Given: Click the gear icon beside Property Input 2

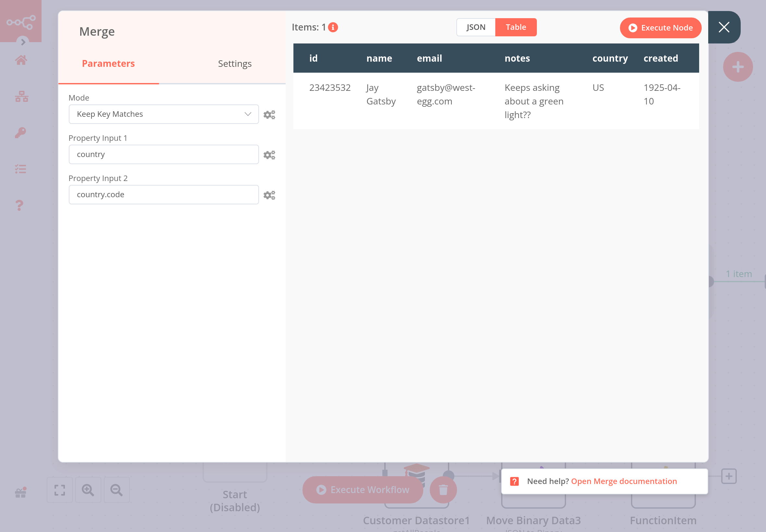Looking at the screenshot, I should tap(269, 195).
